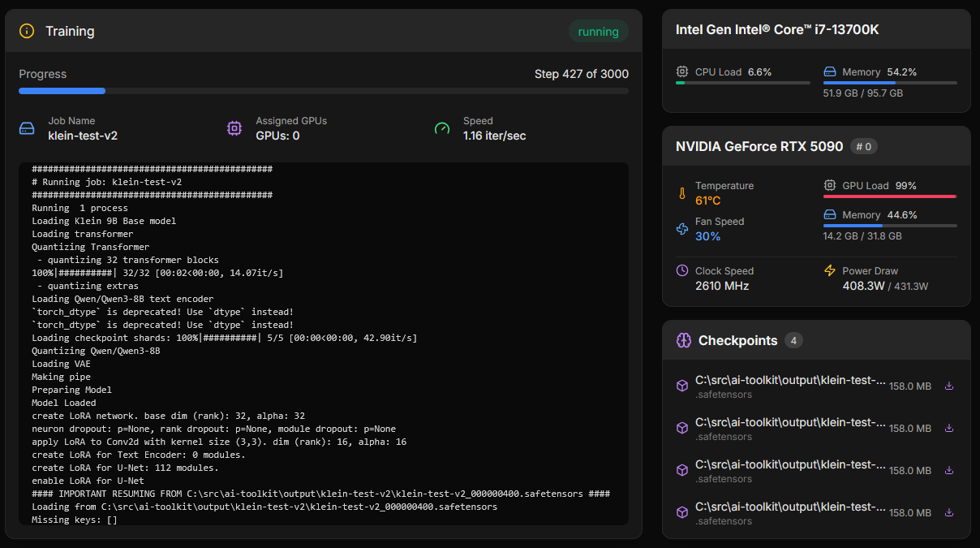Click the Speed gauge icon
Screen dimensions: 980x548
point(442,128)
